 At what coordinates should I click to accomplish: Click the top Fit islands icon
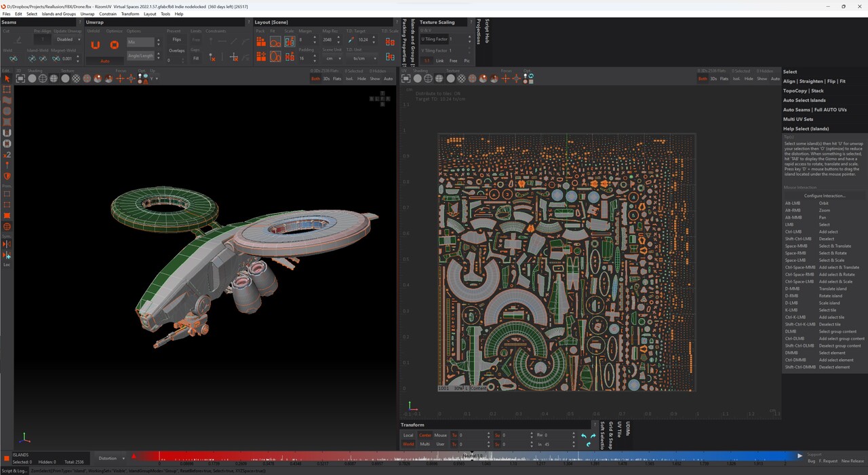(x=275, y=42)
